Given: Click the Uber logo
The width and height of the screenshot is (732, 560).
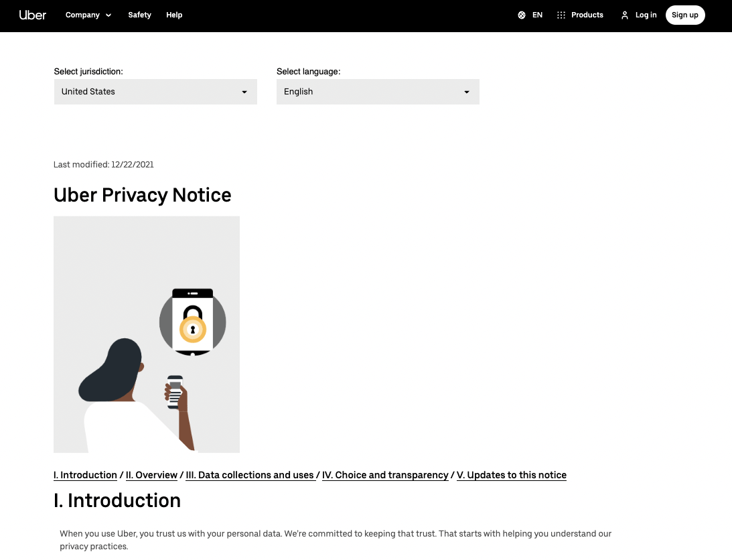Looking at the screenshot, I should (x=33, y=15).
